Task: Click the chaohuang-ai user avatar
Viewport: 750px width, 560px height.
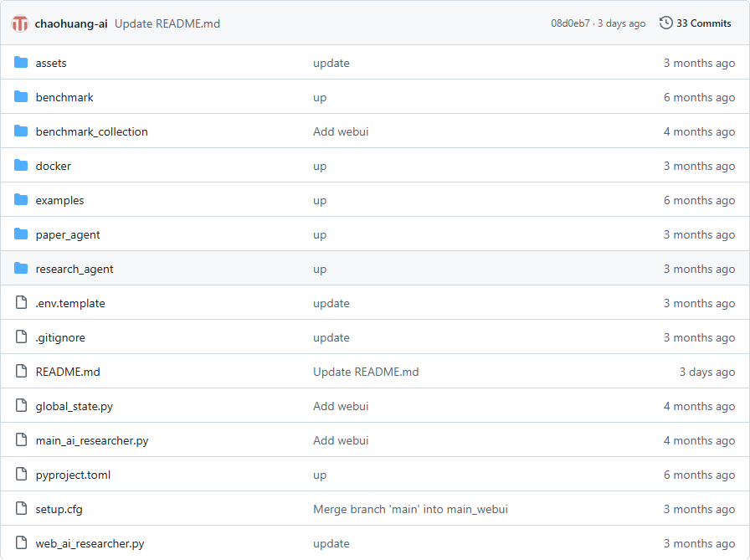Action: pyautogui.click(x=20, y=23)
